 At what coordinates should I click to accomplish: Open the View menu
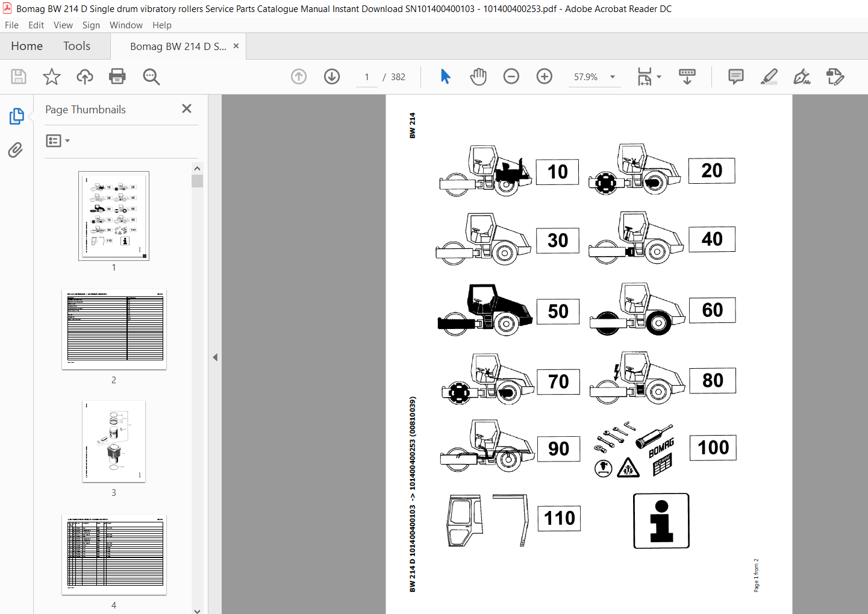pyautogui.click(x=63, y=25)
